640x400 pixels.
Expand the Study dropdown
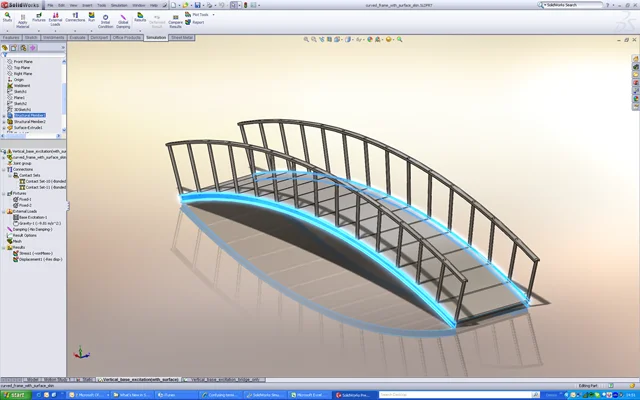tap(7, 28)
